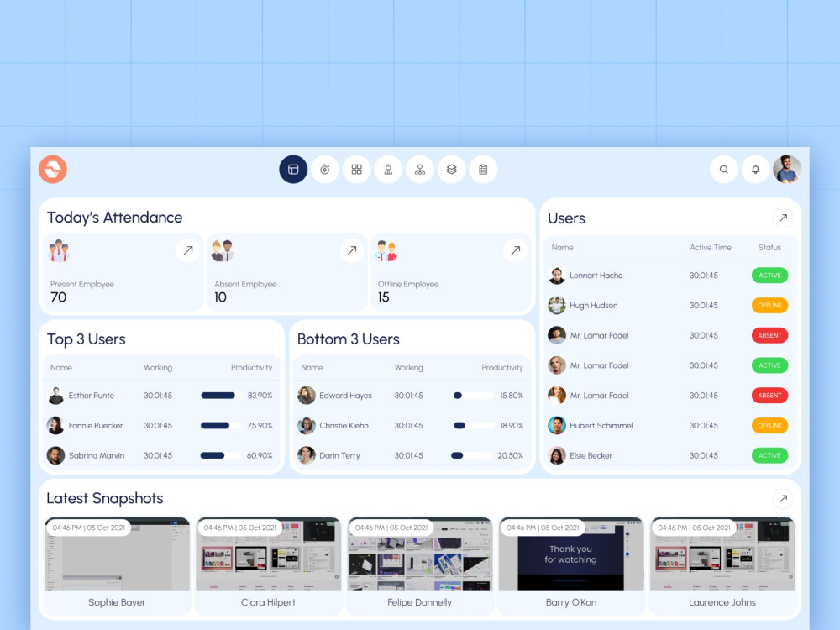Open the dashboard layout nav icon

pyautogui.click(x=293, y=170)
